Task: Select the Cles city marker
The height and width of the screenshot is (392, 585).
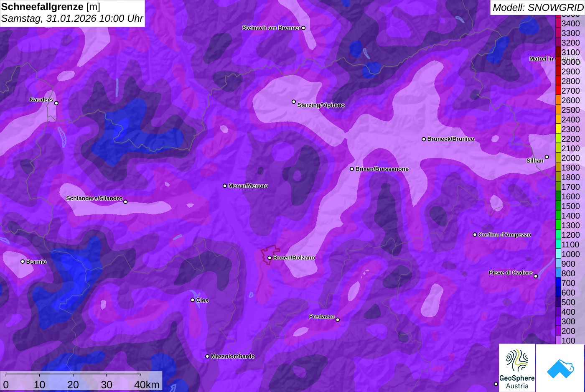Action: coord(193,300)
